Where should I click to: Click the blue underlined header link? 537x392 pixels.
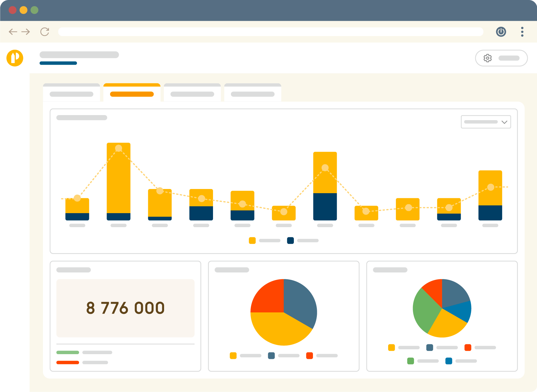tap(58, 63)
